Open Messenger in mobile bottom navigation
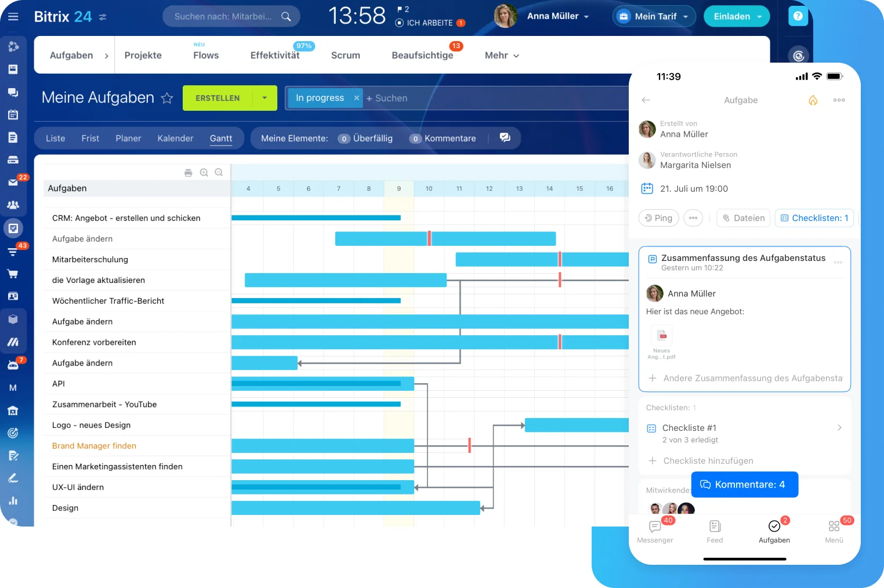The width and height of the screenshot is (884, 588). tap(655, 531)
